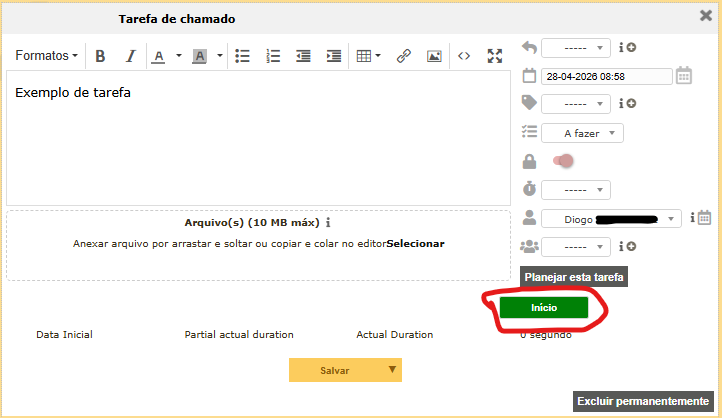Click the Data Inicial label

point(64,335)
